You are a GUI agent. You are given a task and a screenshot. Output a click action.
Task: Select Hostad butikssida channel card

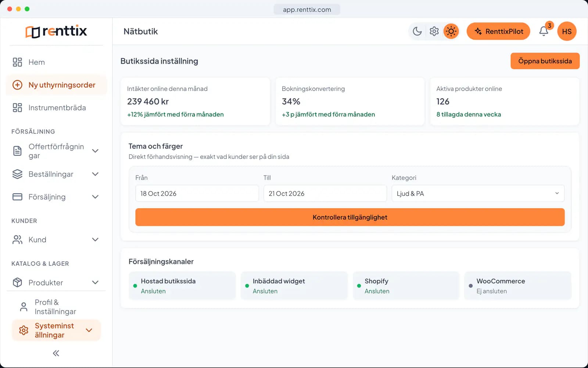click(x=182, y=286)
